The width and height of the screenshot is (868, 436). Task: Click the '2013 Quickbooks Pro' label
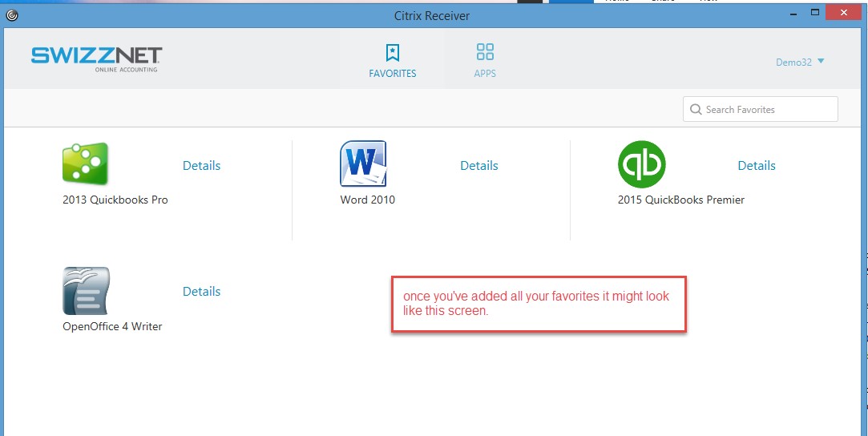[115, 200]
